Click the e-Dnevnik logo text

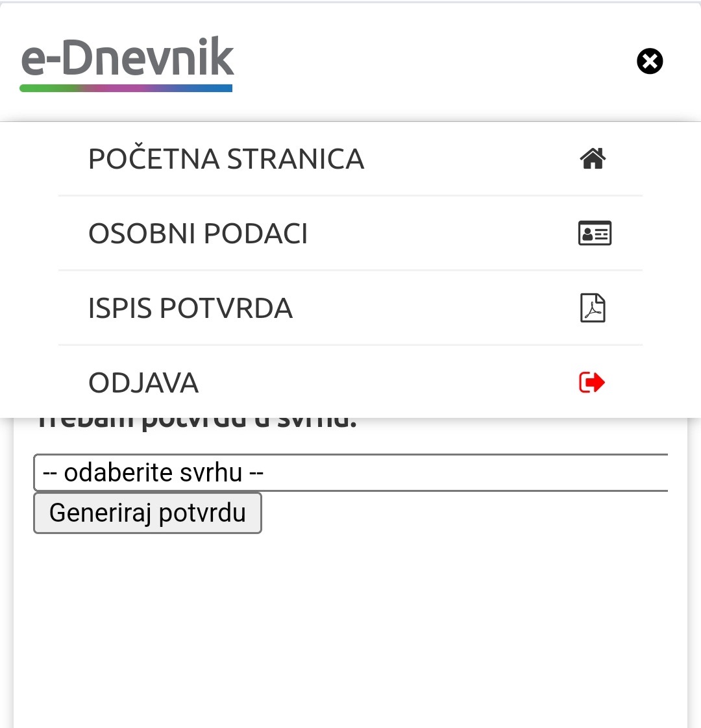pyautogui.click(x=127, y=56)
